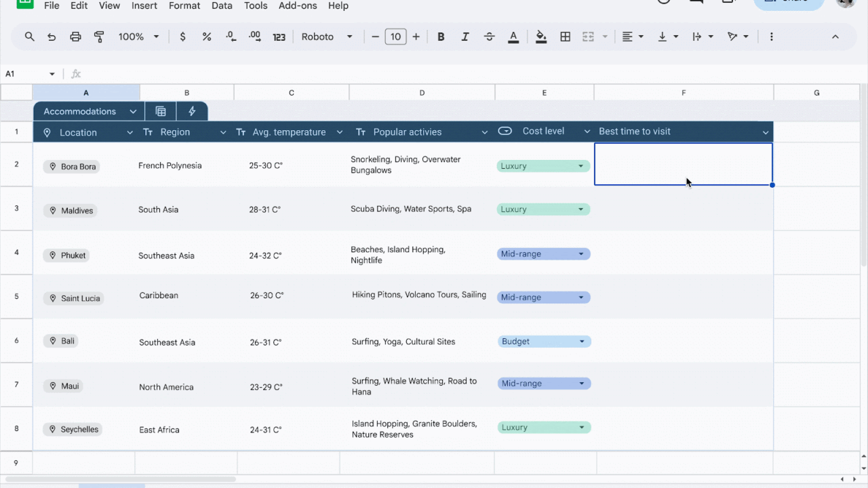Open the fill color picker
This screenshot has width=868, height=488.
coord(540,37)
